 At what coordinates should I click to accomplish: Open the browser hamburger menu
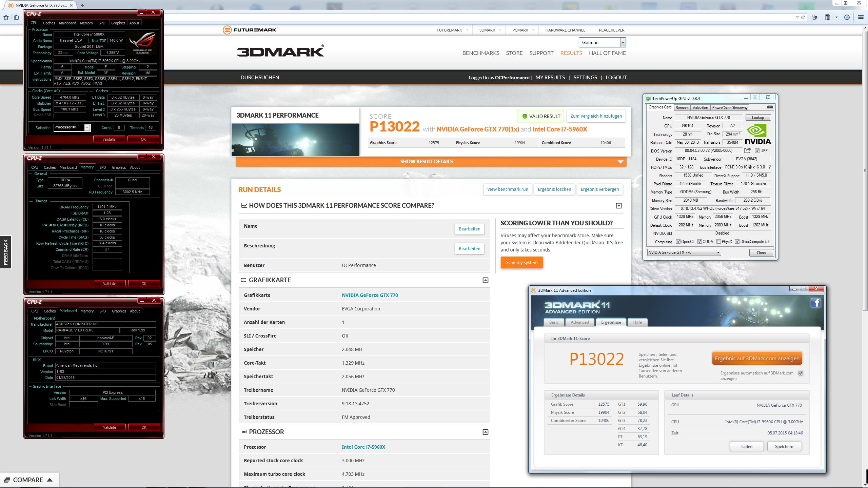pos(861,17)
